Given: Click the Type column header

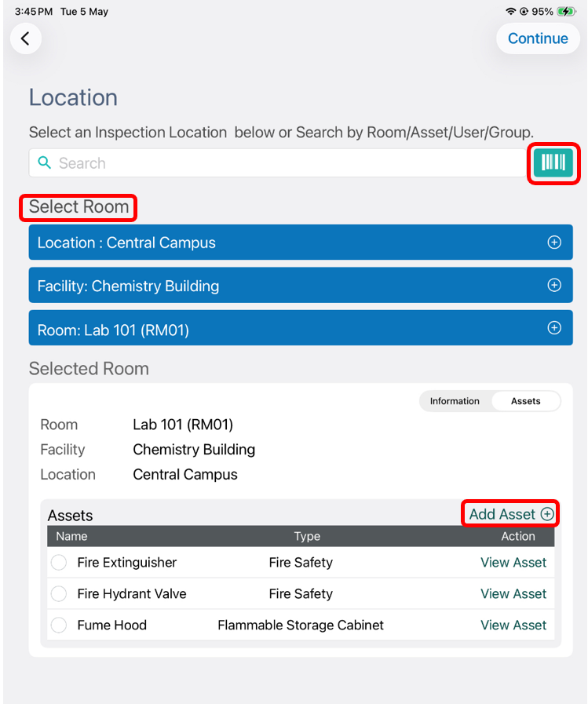Looking at the screenshot, I should coord(307,536).
